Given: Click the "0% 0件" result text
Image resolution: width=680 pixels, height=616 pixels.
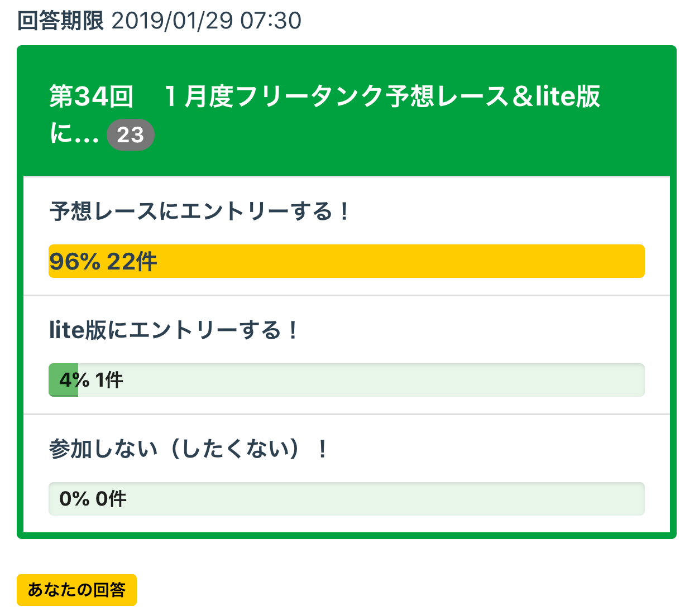Looking at the screenshot, I should (x=93, y=499).
